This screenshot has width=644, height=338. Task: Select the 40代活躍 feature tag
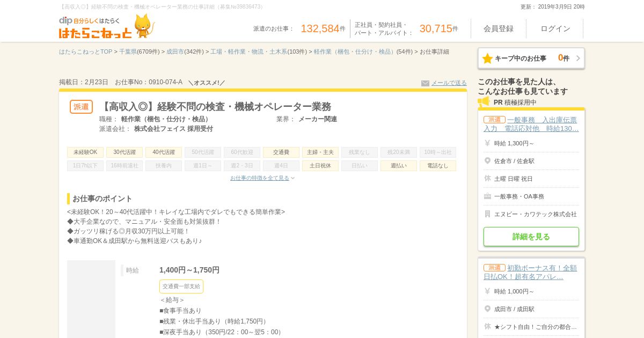click(164, 152)
